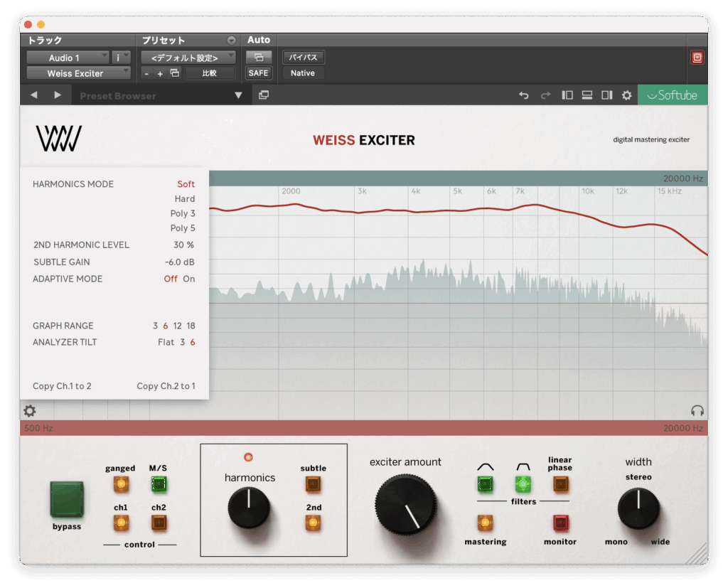Set analyzer tilt to Flat
Image resolution: width=728 pixels, height=588 pixels.
tap(166, 342)
